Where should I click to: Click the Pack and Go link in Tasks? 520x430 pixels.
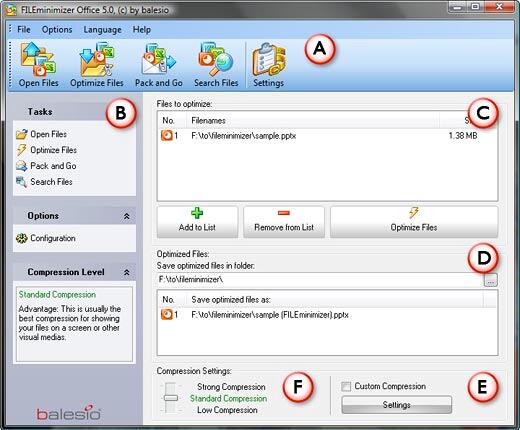point(53,166)
